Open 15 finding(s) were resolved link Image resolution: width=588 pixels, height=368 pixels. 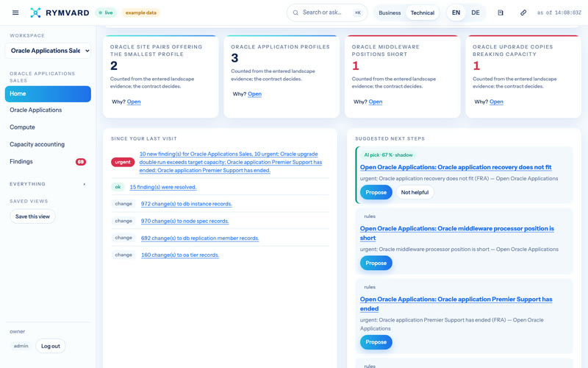click(x=162, y=187)
